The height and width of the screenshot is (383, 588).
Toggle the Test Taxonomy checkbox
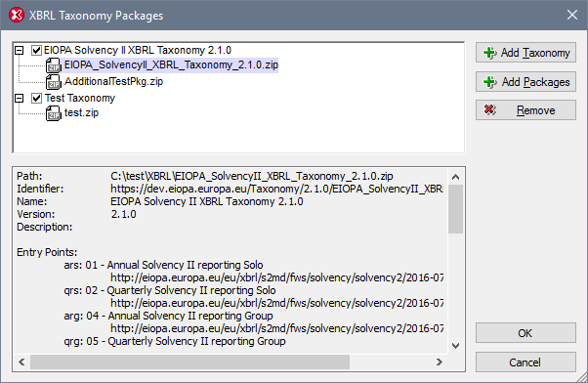36,99
